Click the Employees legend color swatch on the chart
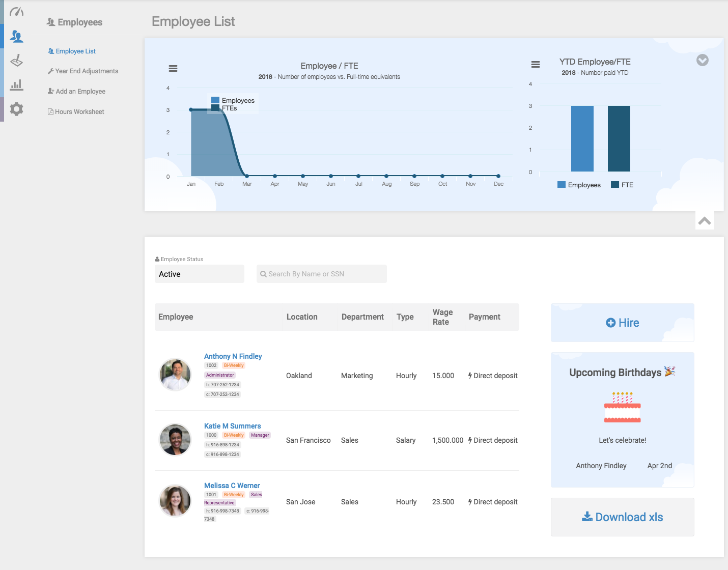 click(215, 100)
